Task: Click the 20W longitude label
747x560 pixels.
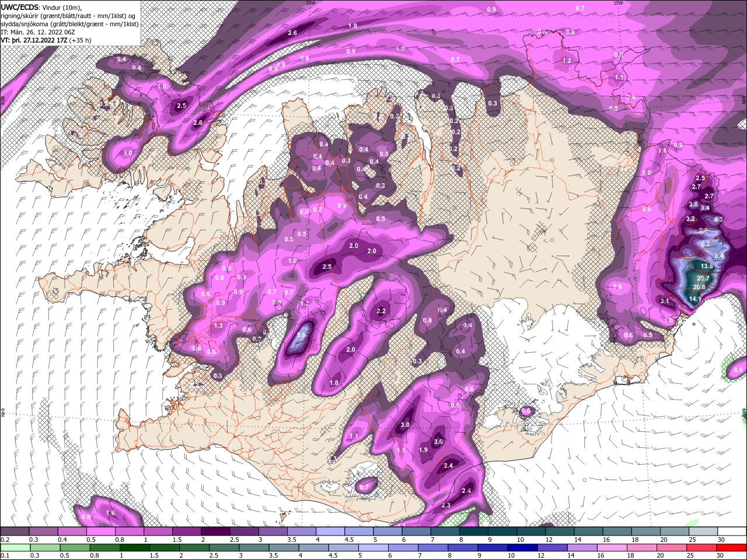Action: click(310, 3)
